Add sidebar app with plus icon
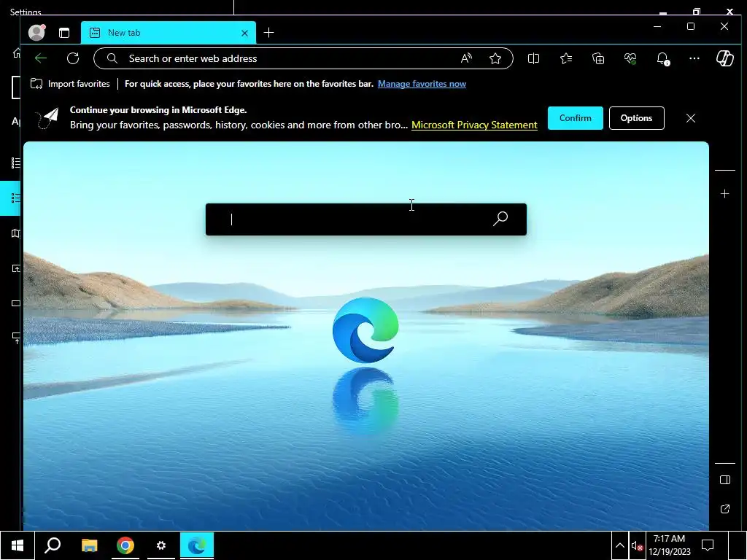The width and height of the screenshot is (747, 560). [724, 194]
